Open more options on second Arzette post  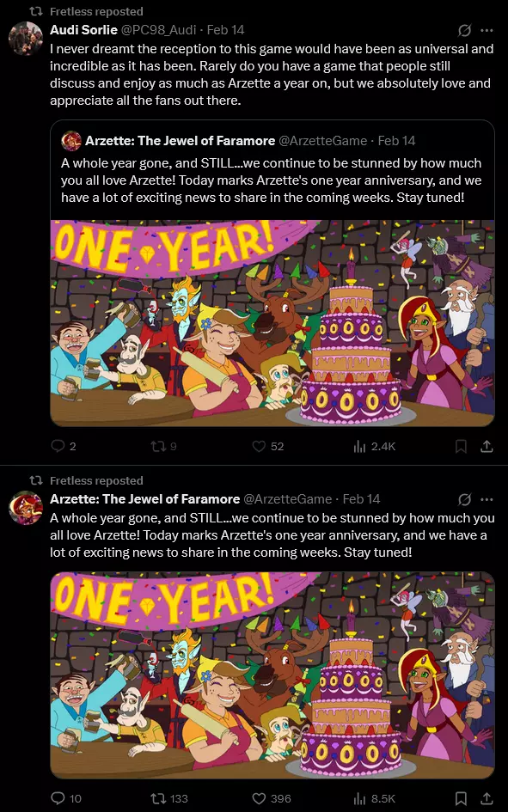pos(487,500)
